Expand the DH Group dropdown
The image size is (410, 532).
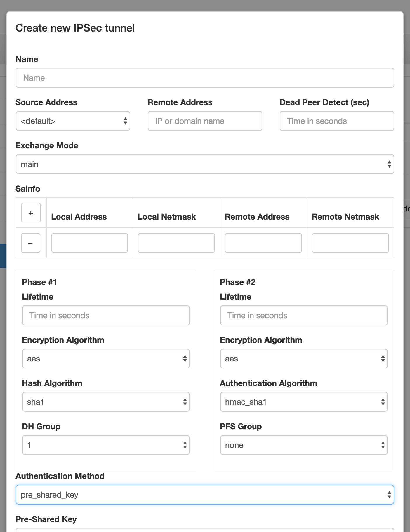106,445
